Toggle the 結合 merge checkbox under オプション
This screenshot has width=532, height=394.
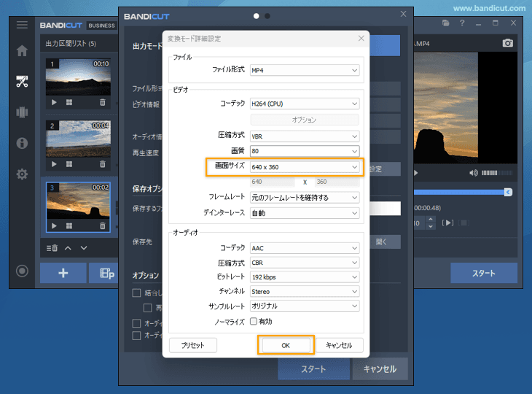[x=136, y=293]
